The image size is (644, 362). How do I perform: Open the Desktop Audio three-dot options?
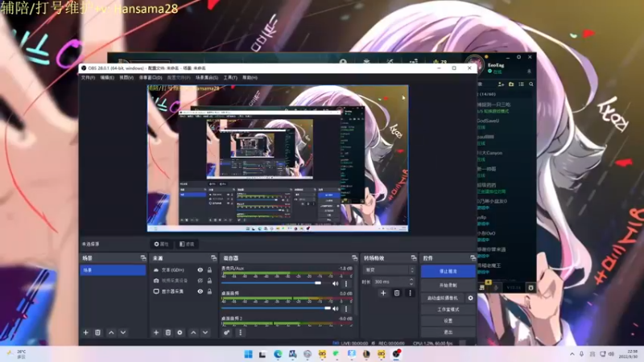(346, 309)
